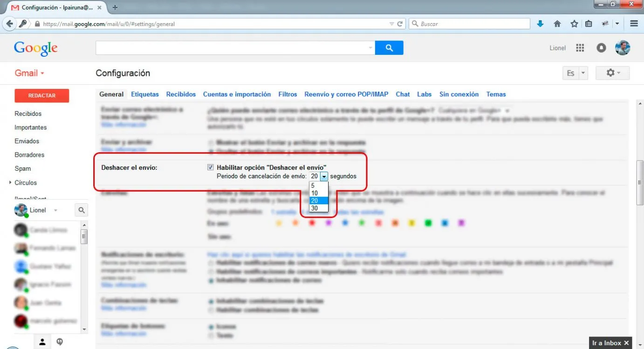Open the Sin conexión tab
644x349 pixels.
click(x=459, y=94)
